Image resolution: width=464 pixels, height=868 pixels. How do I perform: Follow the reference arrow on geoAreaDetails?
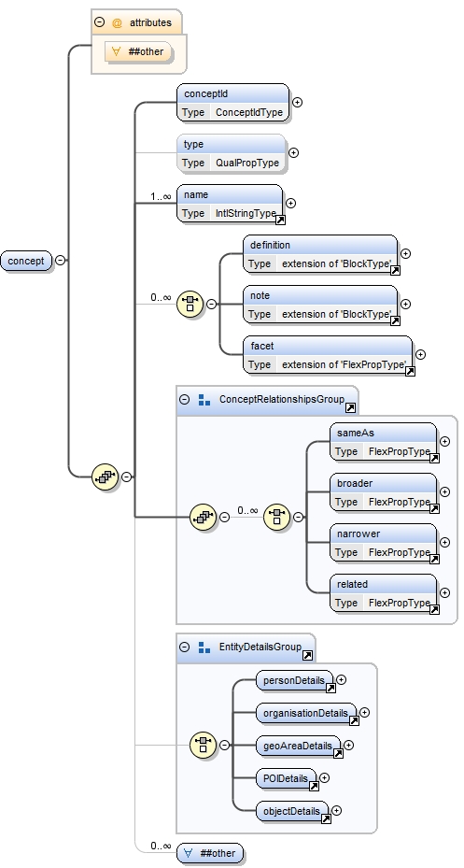(x=338, y=753)
